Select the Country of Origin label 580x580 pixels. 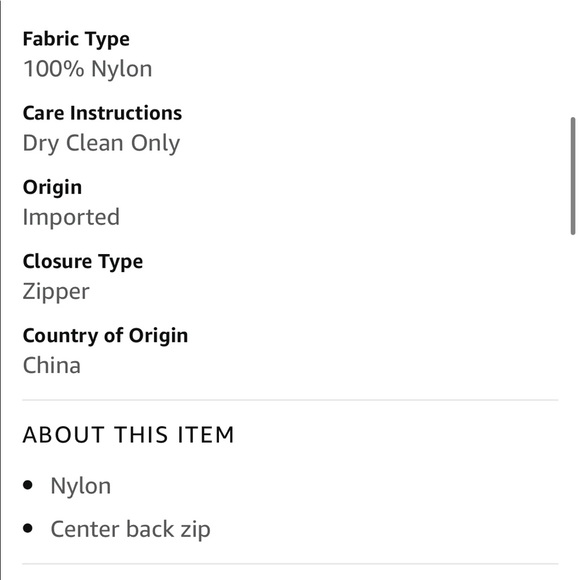pyautogui.click(x=105, y=336)
